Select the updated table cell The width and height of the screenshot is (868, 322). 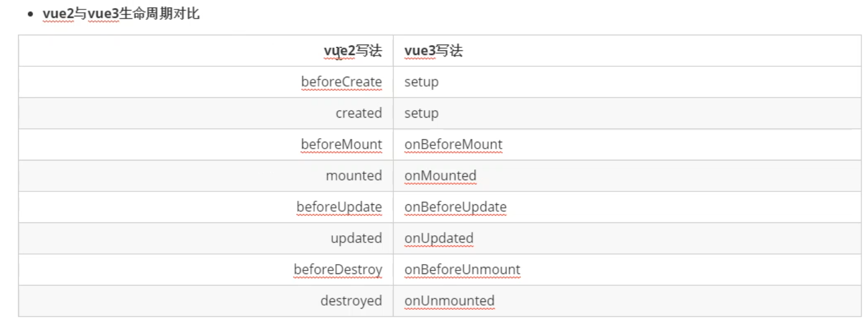(356, 238)
